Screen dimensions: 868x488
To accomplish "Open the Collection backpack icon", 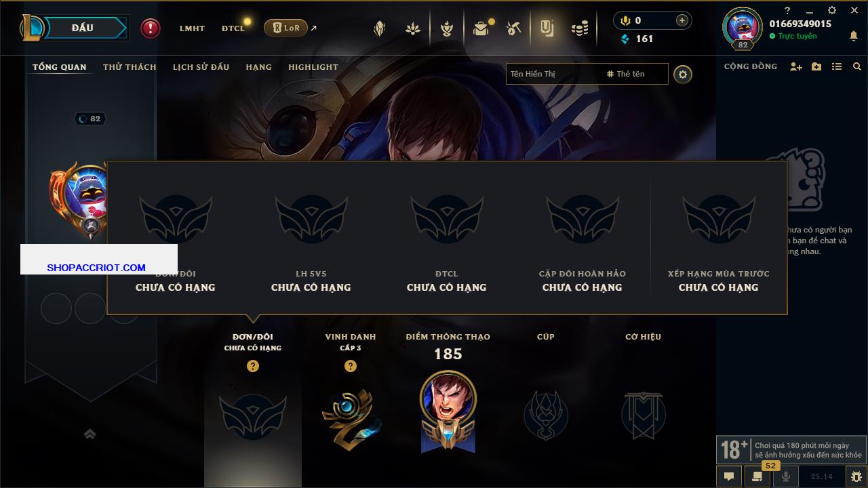I will tap(481, 28).
